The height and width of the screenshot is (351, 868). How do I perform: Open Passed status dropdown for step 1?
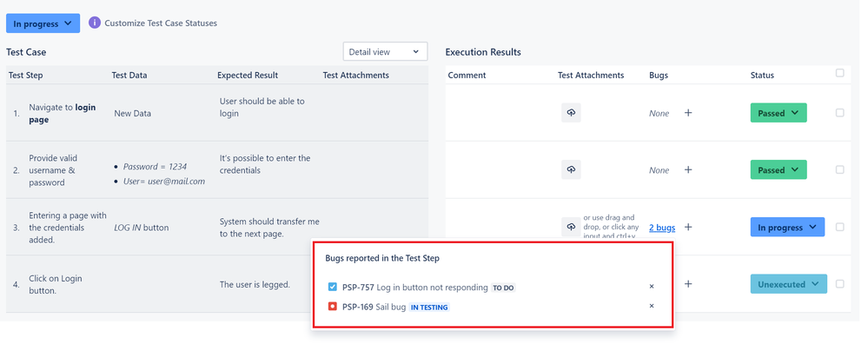(x=778, y=113)
